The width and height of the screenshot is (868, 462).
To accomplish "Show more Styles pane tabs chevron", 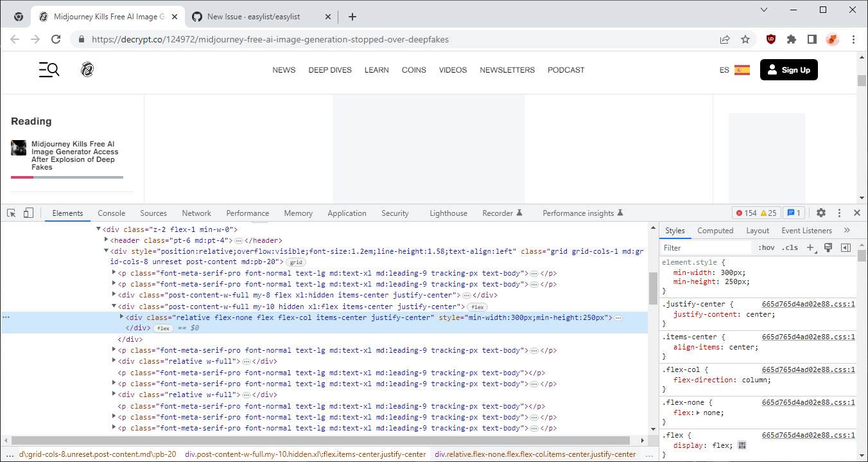I will [x=847, y=230].
